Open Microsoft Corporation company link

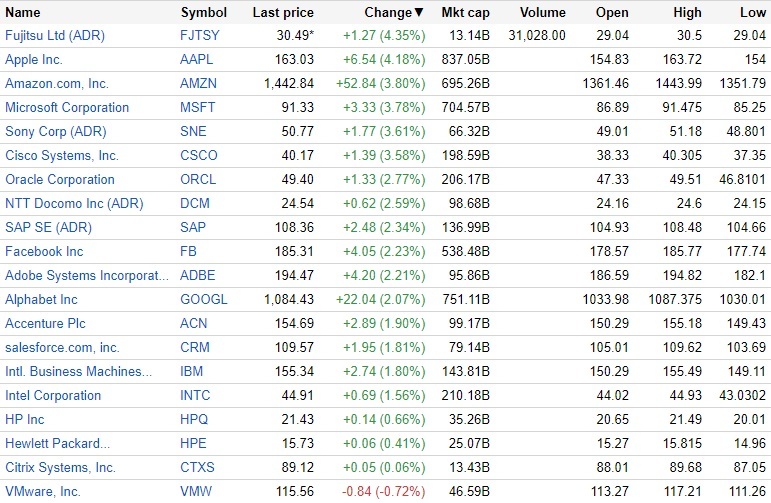pyautogui.click(x=67, y=108)
